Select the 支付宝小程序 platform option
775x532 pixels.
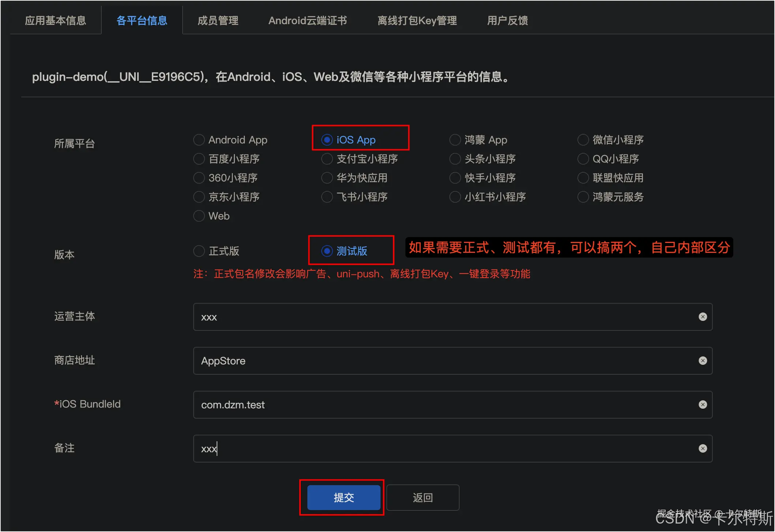[327, 159]
